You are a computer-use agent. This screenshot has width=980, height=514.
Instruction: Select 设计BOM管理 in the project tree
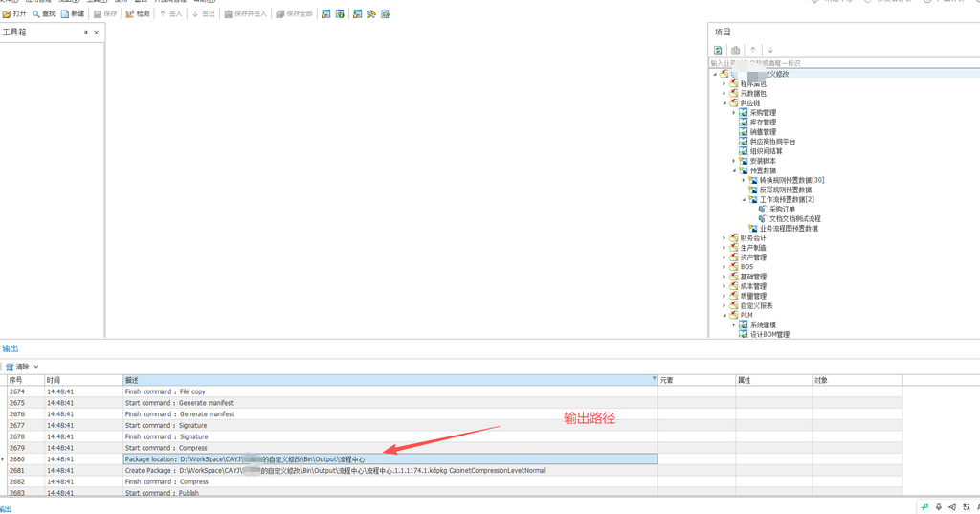[769, 335]
